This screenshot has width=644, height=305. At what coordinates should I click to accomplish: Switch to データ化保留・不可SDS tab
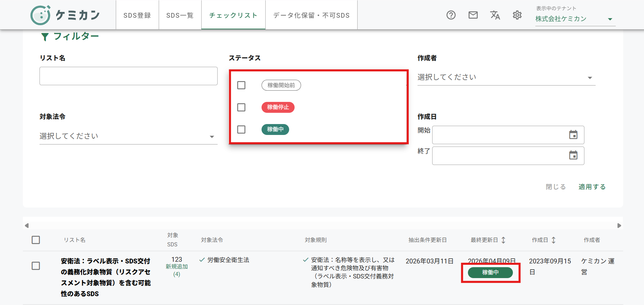[x=311, y=15]
